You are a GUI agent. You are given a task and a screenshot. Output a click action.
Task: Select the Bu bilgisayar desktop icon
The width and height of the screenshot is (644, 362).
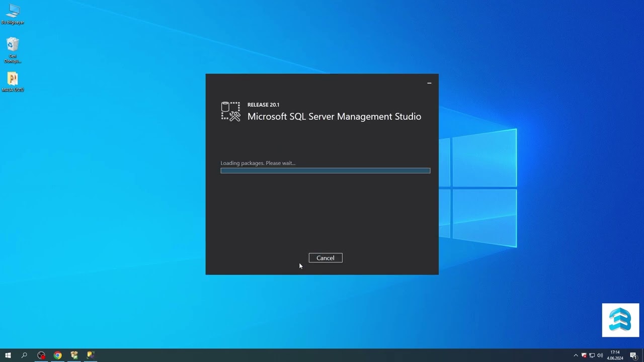tap(13, 14)
